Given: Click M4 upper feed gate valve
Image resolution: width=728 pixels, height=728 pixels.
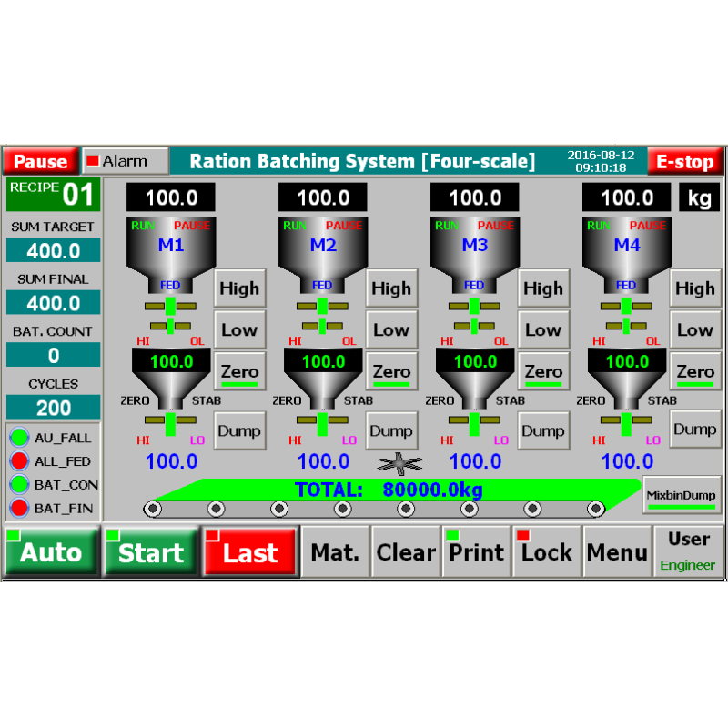Looking at the screenshot, I should pyautogui.click(x=626, y=307).
